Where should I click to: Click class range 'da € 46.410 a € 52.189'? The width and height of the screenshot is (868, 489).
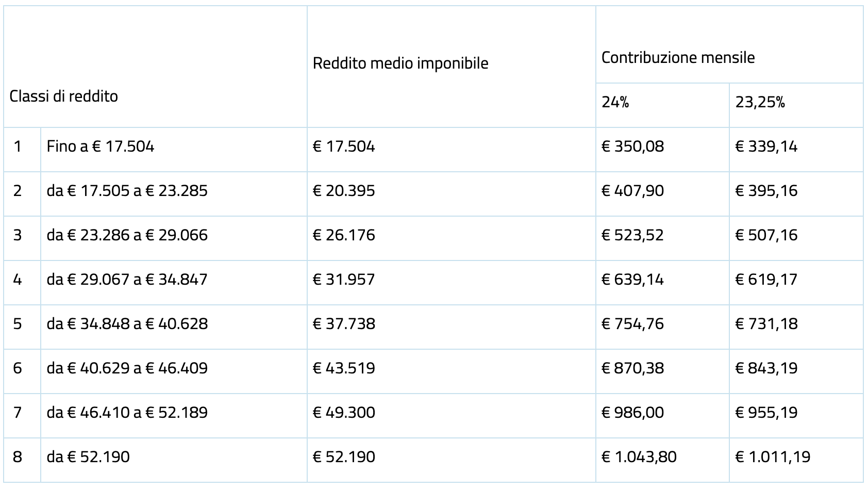click(x=127, y=413)
